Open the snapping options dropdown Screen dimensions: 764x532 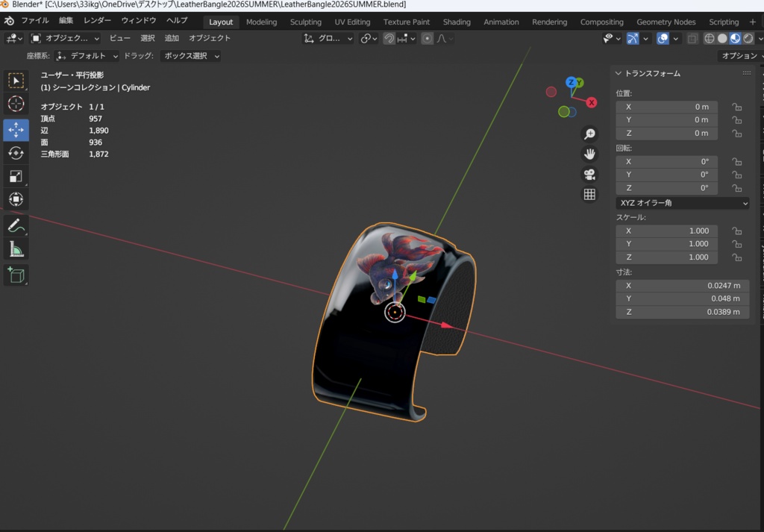click(x=407, y=39)
